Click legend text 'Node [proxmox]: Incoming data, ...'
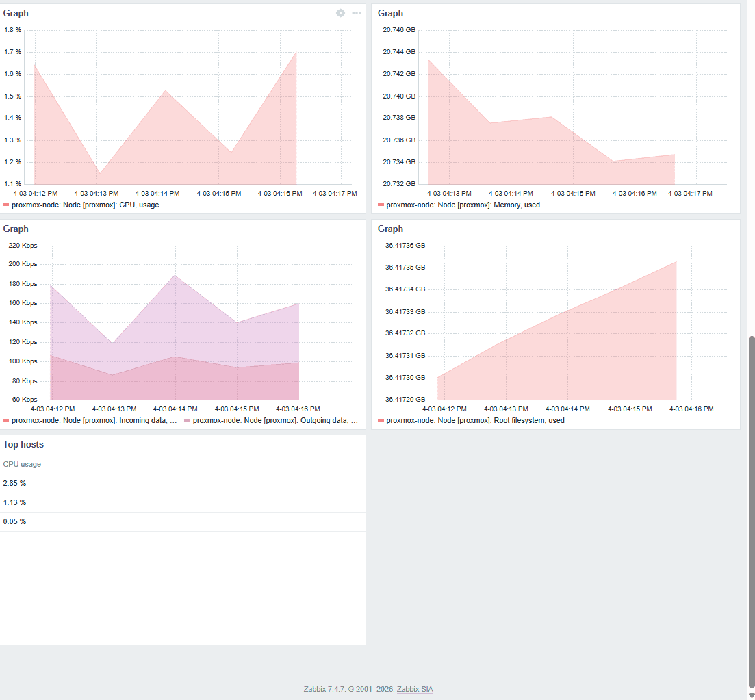The height and width of the screenshot is (700, 755). click(120, 421)
